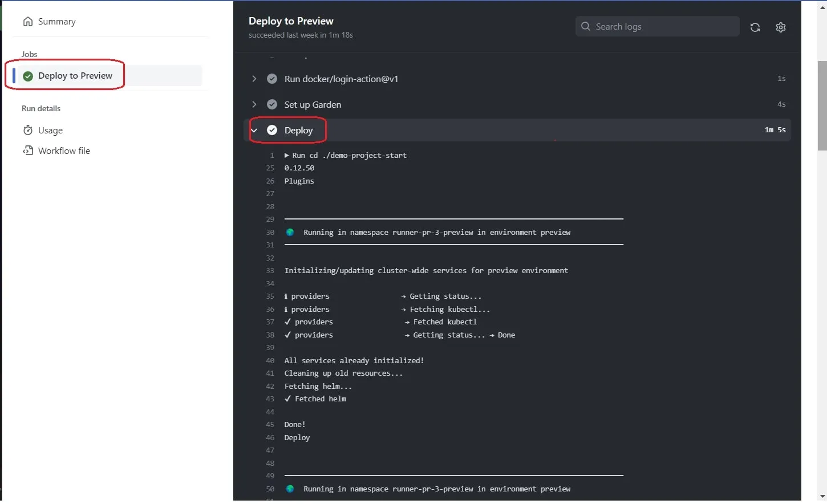Open Usage under Run details
Viewport: 827px width, 504px height.
tap(50, 130)
